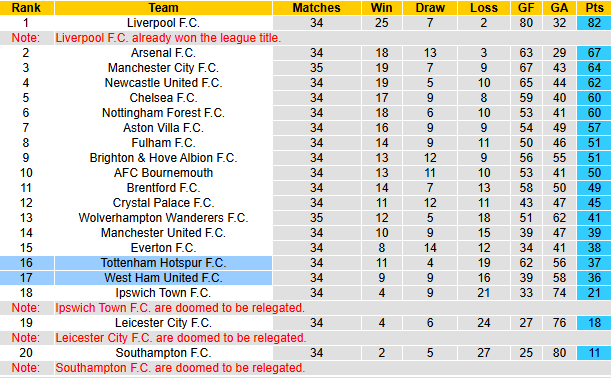This screenshot has width=611, height=378.
Task: Click the highlighted West Ham United F.C. row
Action: click(x=306, y=278)
